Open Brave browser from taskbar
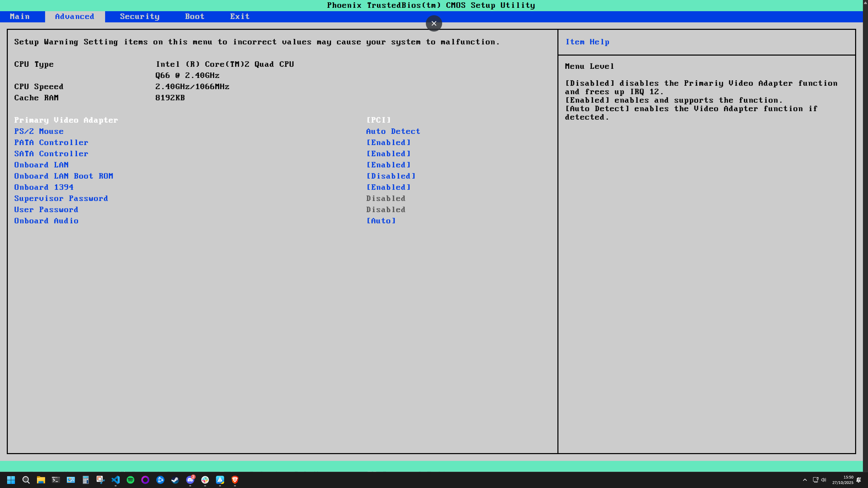 [235, 480]
